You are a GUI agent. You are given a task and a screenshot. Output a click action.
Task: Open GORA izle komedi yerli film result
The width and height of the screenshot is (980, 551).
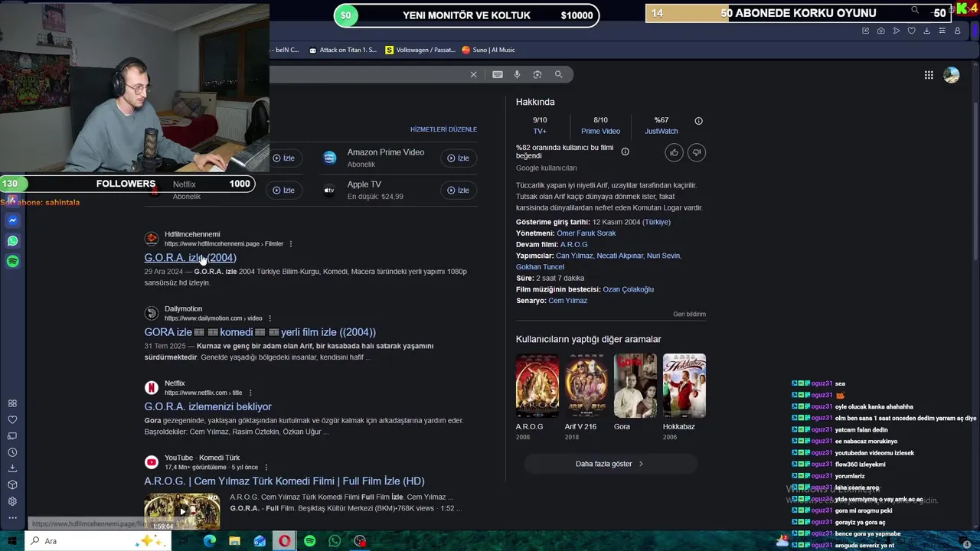click(260, 332)
